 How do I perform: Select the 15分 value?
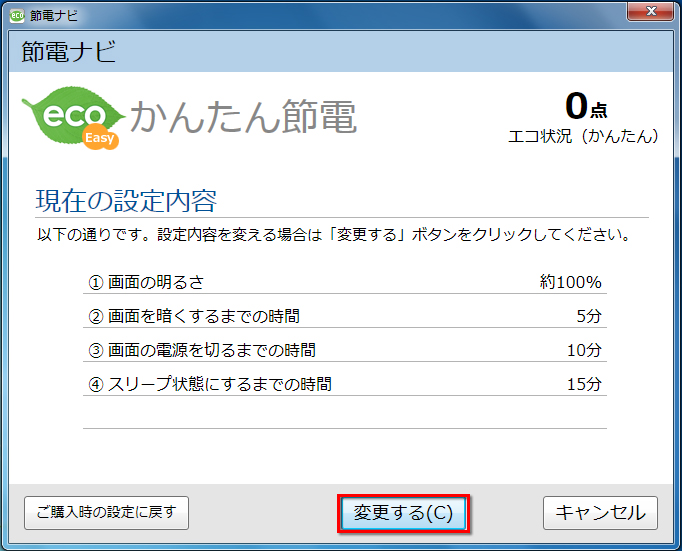coord(584,384)
